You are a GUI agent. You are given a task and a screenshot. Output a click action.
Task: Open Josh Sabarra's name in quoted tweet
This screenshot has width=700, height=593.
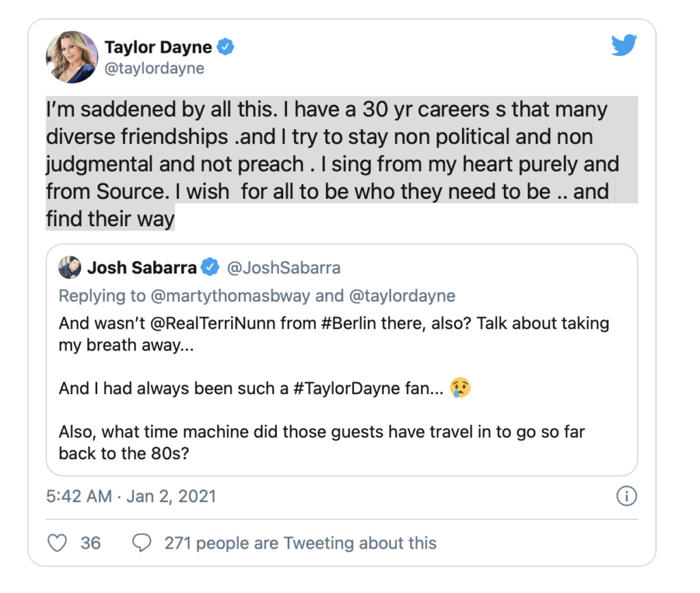[142, 267]
